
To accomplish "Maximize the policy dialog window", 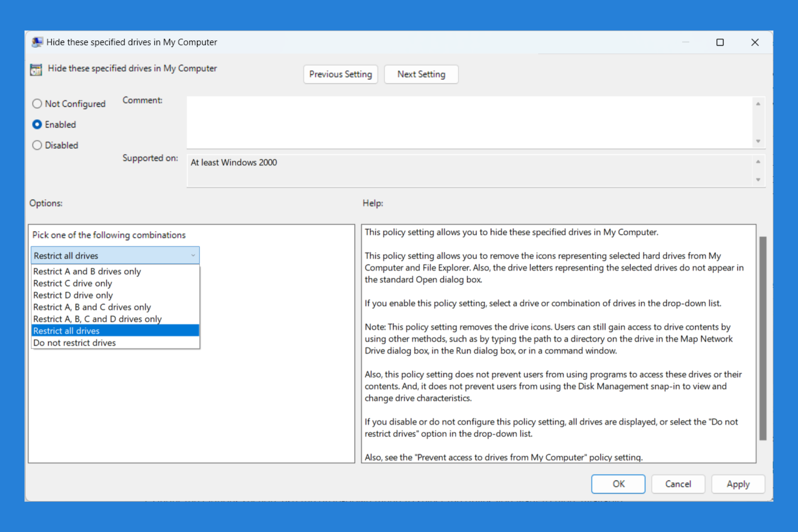I will pyautogui.click(x=720, y=42).
